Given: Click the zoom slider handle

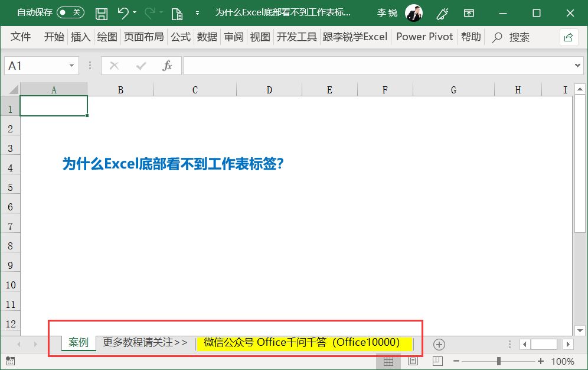Looking at the screenshot, I should pos(499,361).
